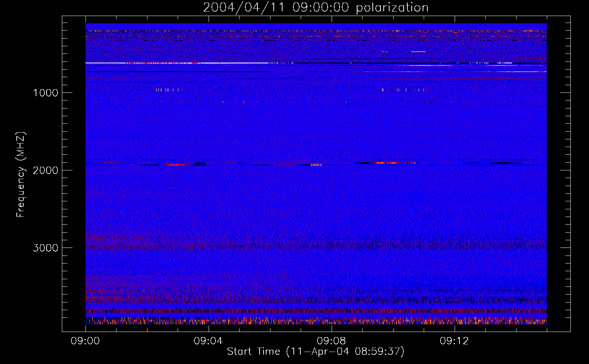
Task: Click the 'Start Time (11-Apr-04 08:59:37)' axis label
Action: tap(316, 352)
